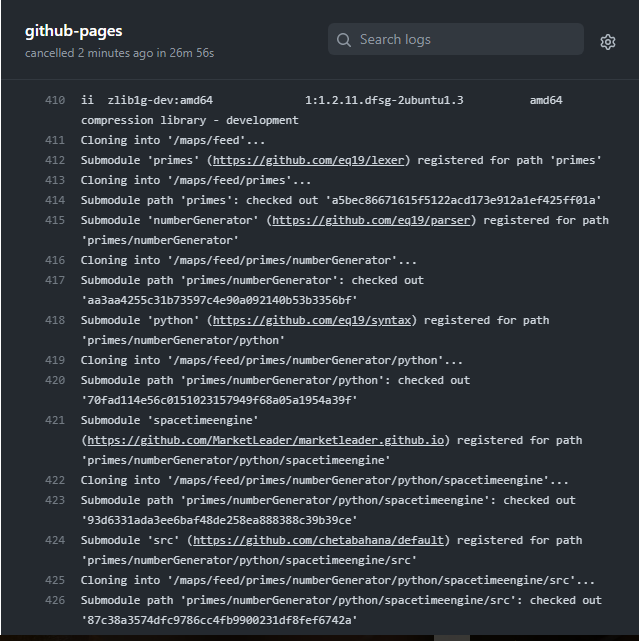The height and width of the screenshot is (641, 639).
Task: Jump to log line 413
Action: click(55, 180)
